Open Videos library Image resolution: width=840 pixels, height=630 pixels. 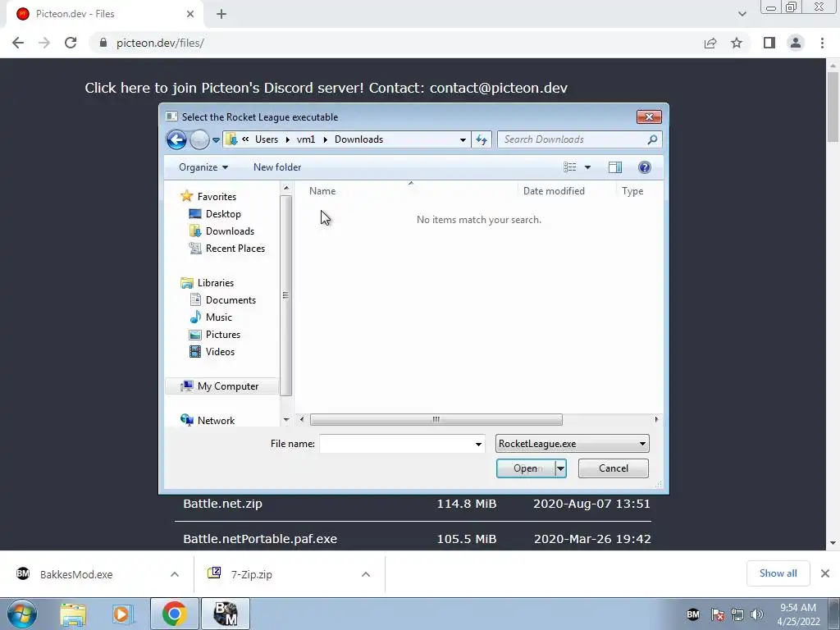220,351
